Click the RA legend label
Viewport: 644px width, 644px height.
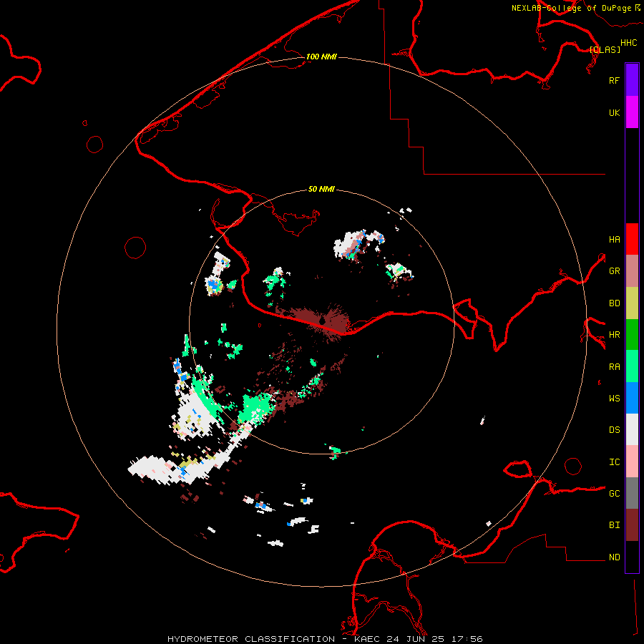(x=614, y=367)
